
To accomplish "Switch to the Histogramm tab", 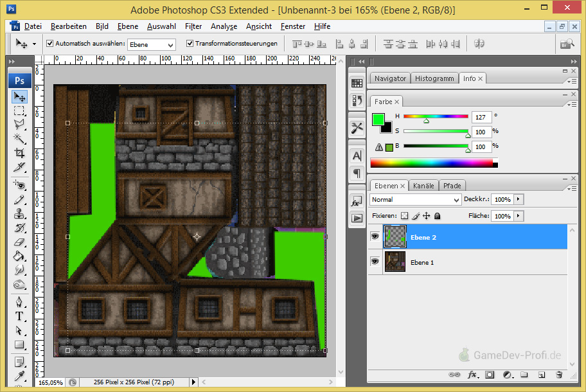I will [x=434, y=78].
